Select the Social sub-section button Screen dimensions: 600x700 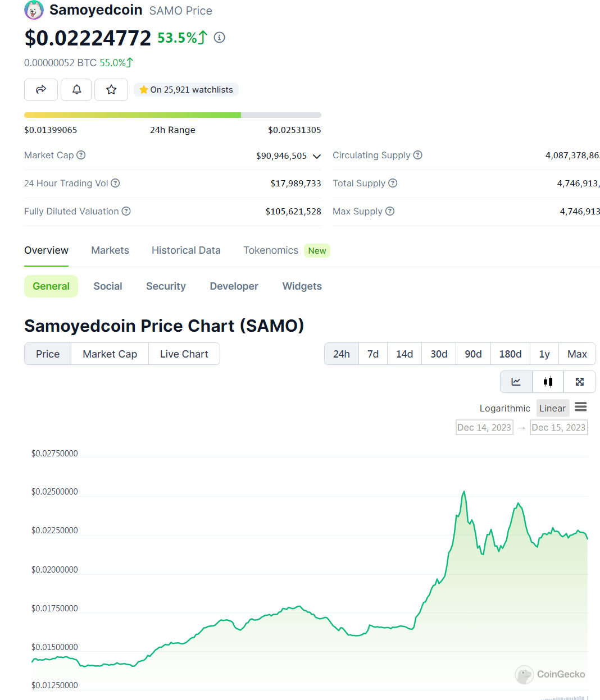pyautogui.click(x=108, y=286)
